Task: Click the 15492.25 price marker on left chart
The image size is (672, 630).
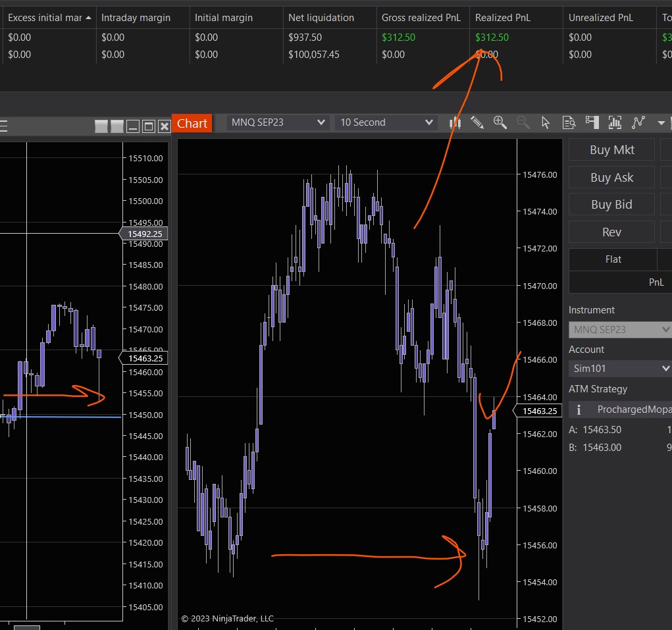Action: (x=143, y=234)
